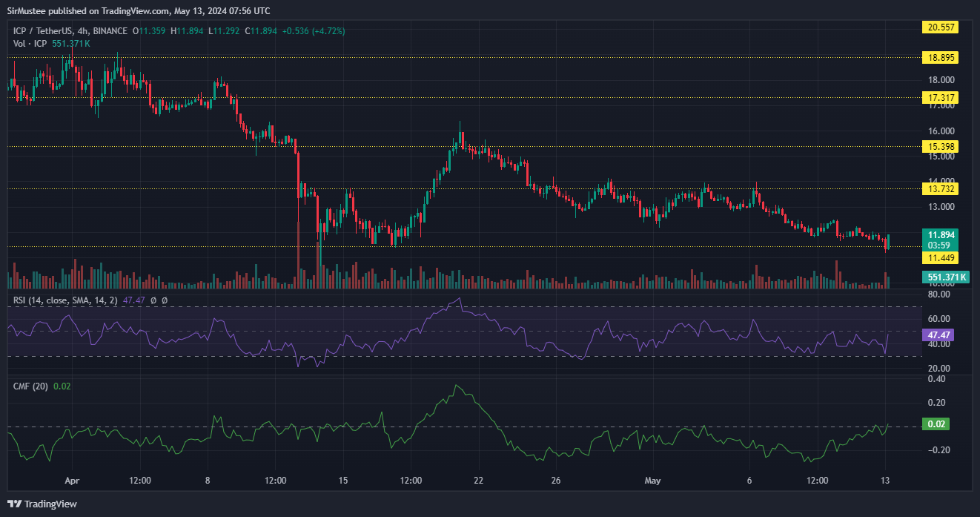980x517 pixels.
Task: Select the yellow 11.449 support level tag
Action: pos(941,257)
